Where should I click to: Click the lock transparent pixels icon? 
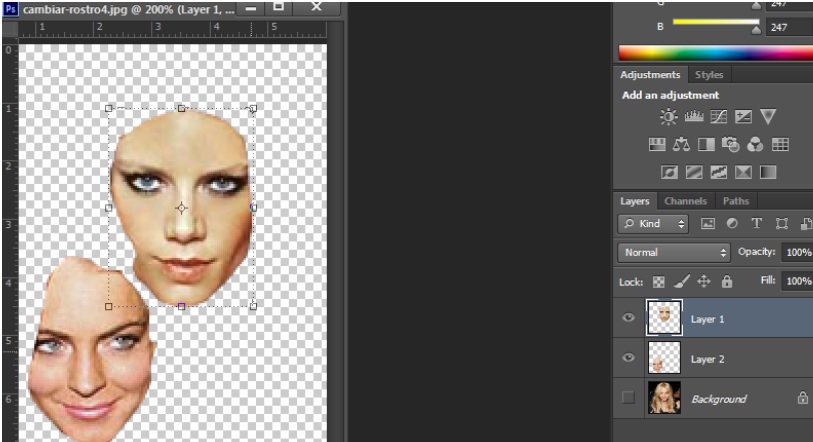point(659,282)
